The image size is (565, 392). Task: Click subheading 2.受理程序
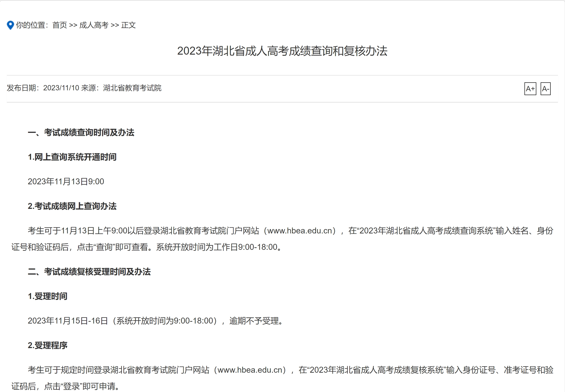[x=47, y=345]
